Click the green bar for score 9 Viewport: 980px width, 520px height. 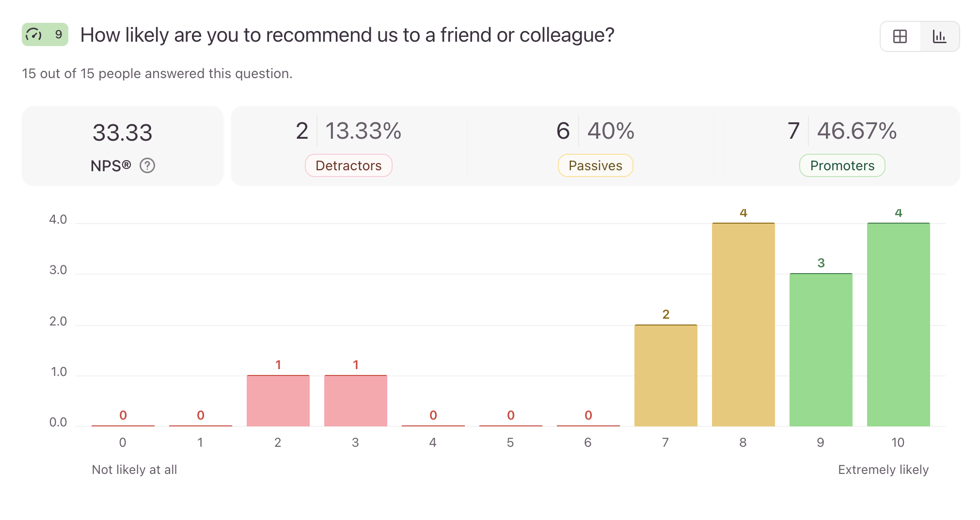pyautogui.click(x=821, y=350)
